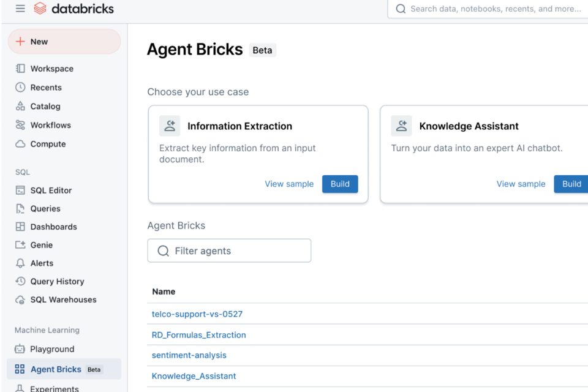
Task: Click the Workflows icon
Action: pyautogui.click(x=20, y=125)
